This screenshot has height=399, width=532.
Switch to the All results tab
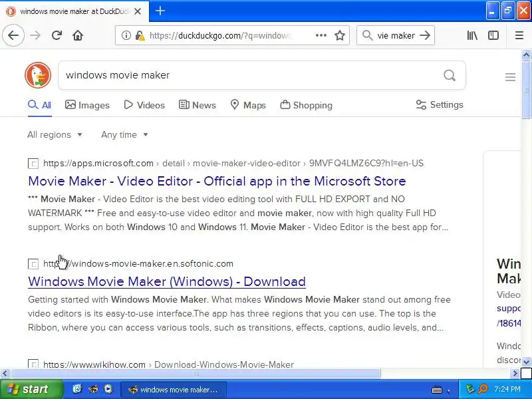(x=40, y=105)
